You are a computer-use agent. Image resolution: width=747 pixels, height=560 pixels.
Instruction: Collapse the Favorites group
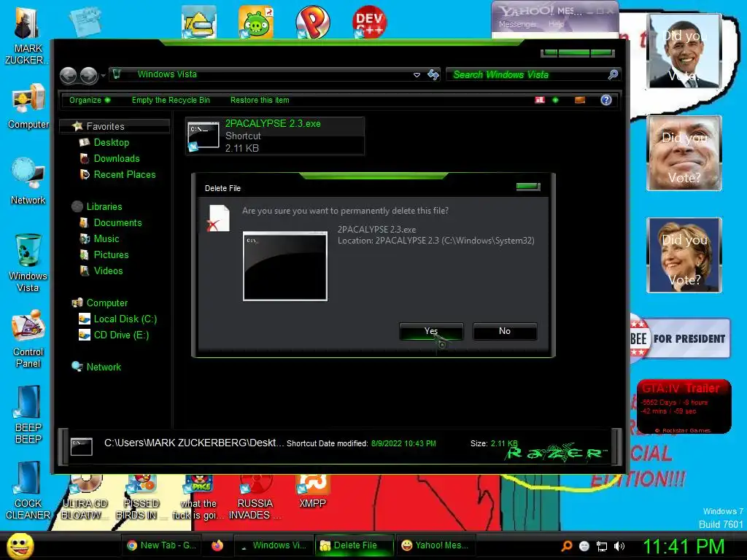coord(115,126)
